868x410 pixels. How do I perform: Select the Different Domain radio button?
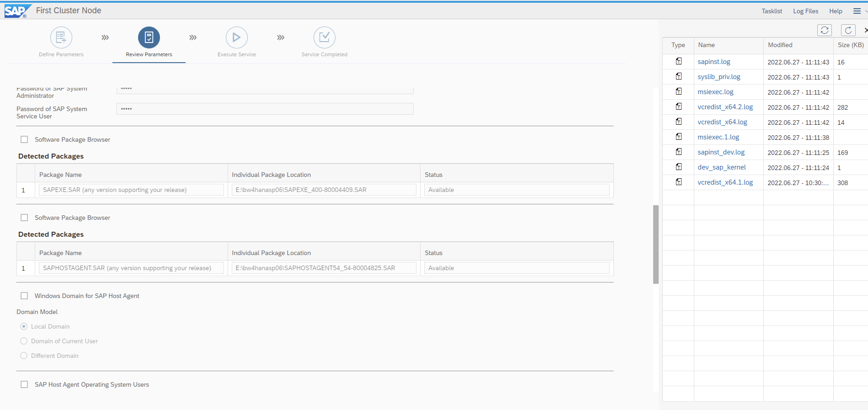click(24, 356)
